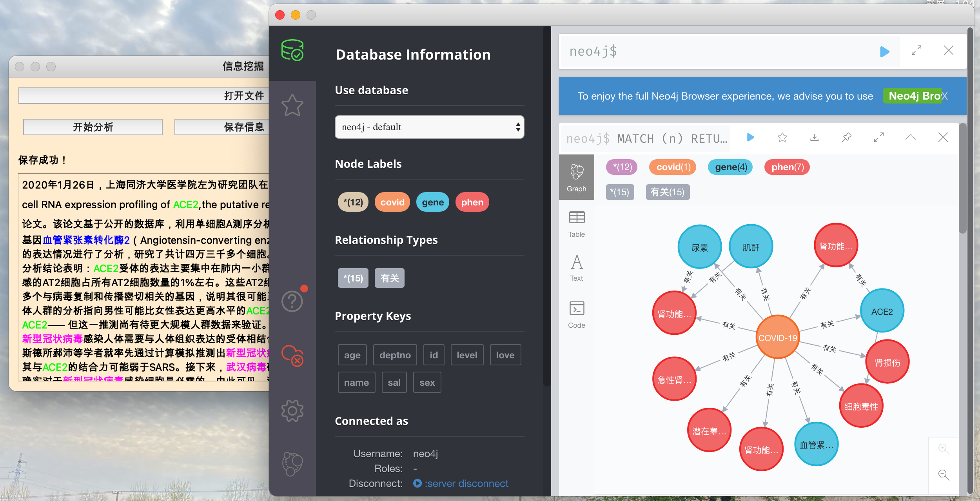The height and width of the screenshot is (501, 980).
Task: Click the 开始分析 button
Action: click(93, 127)
